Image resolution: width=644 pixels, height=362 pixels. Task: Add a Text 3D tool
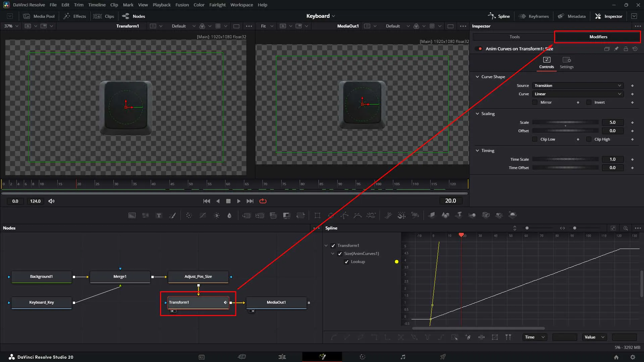coord(459,215)
